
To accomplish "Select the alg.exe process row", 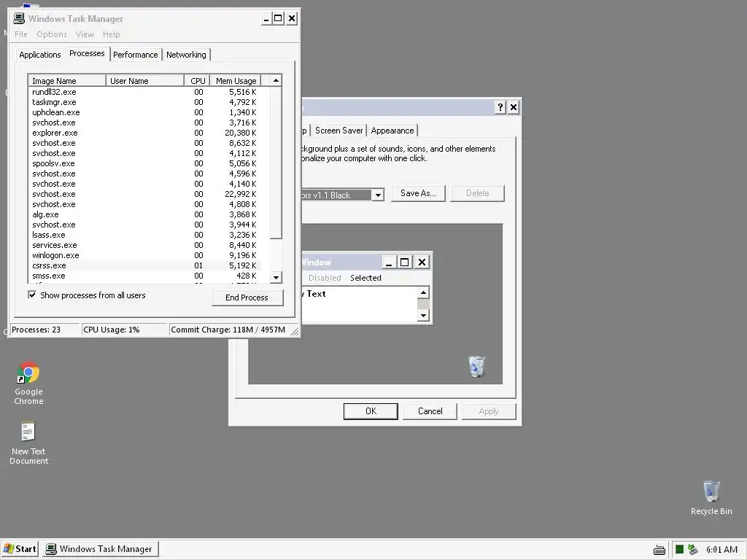I will 145,214.
